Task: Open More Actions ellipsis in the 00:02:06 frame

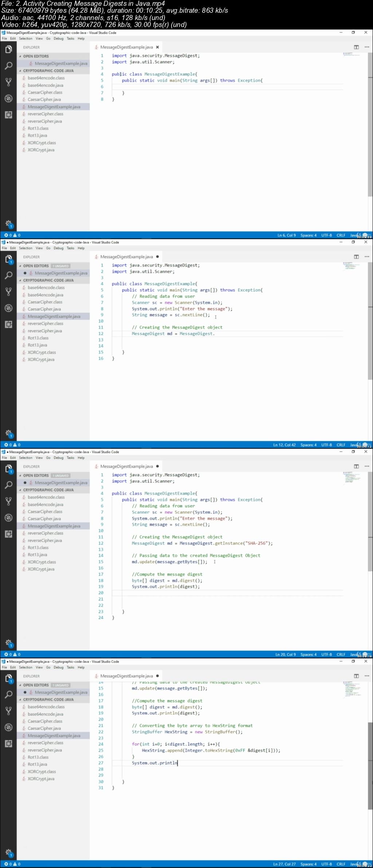Action: coord(366,47)
